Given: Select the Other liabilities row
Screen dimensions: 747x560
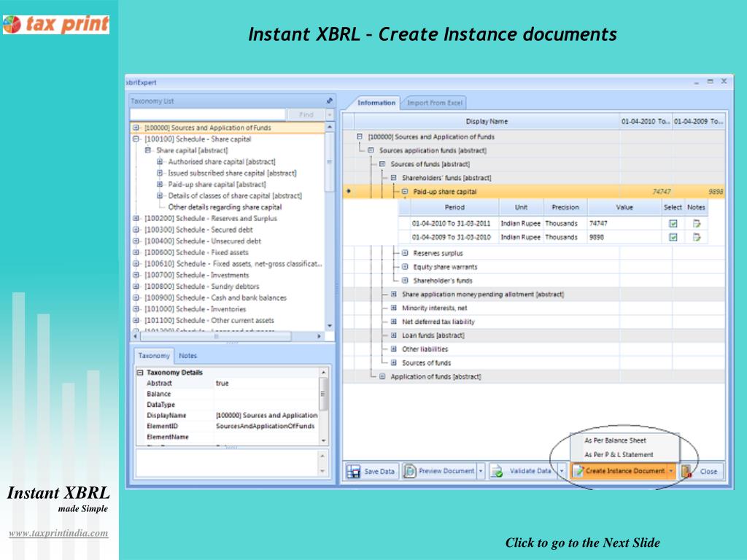Looking at the screenshot, I should tap(533, 349).
